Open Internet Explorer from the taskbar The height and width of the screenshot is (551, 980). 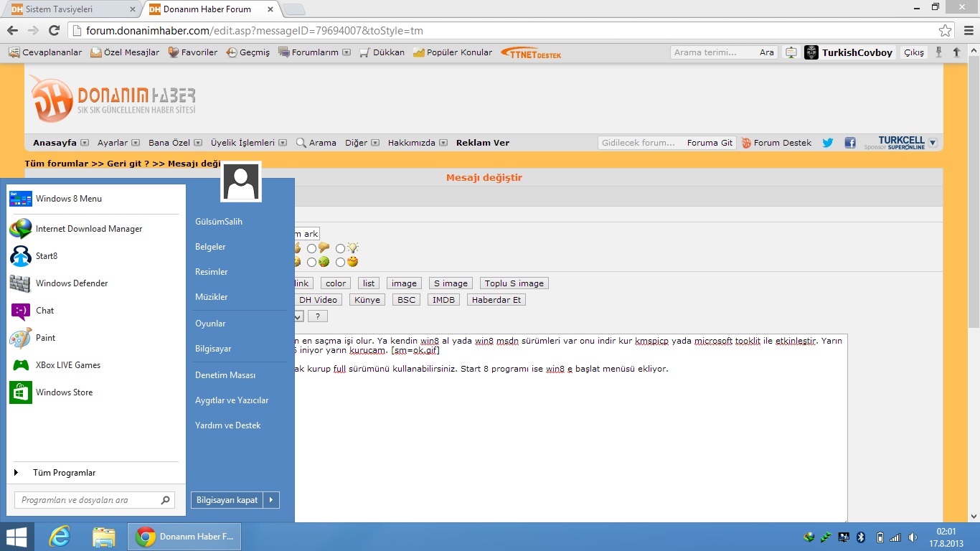pyautogui.click(x=59, y=537)
